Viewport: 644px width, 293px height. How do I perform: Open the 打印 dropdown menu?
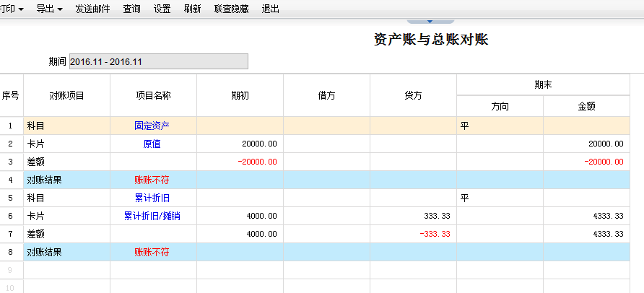tap(12, 9)
